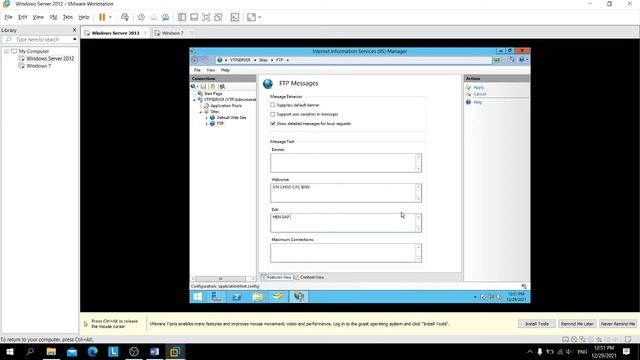Click the Install Tools button
The image size is (640, 360).
(537, 324)
